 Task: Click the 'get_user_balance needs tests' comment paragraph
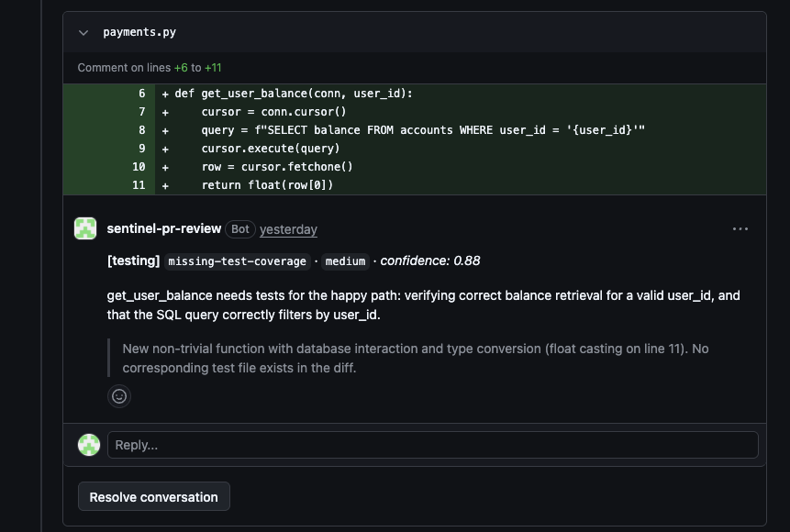coord(423,305)
